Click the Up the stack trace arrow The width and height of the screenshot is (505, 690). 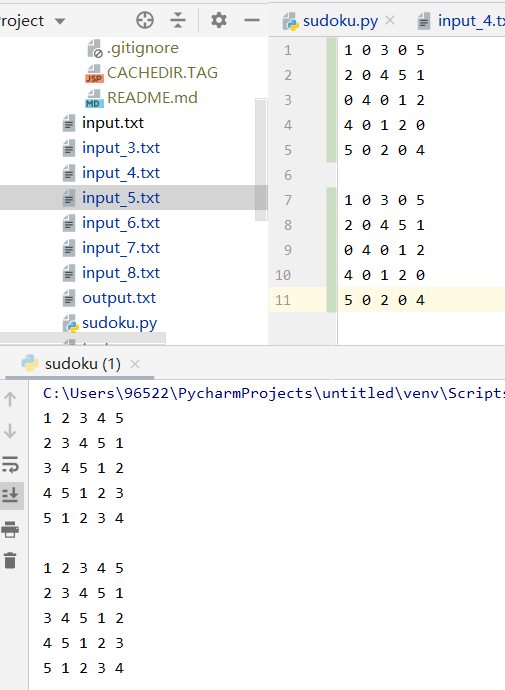pos(10,399)
